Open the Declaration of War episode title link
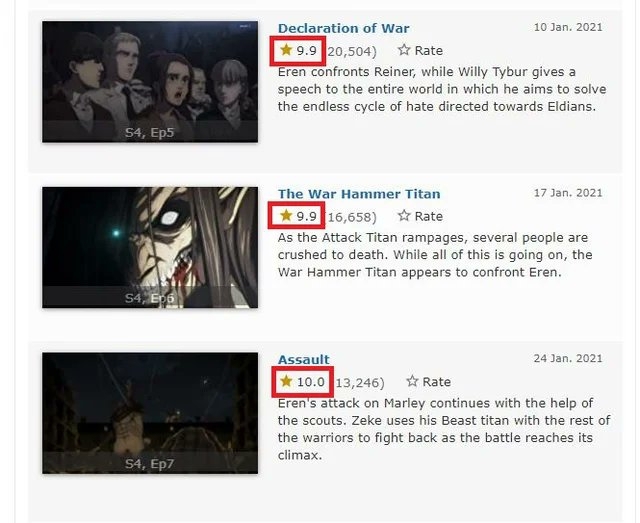Image resolution: width=640 pixels, height=523 pixels. (343, 28)
